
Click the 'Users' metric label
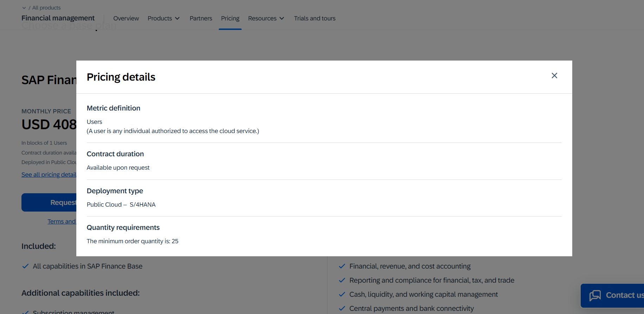pyautogui.click(x=94, y=122)
